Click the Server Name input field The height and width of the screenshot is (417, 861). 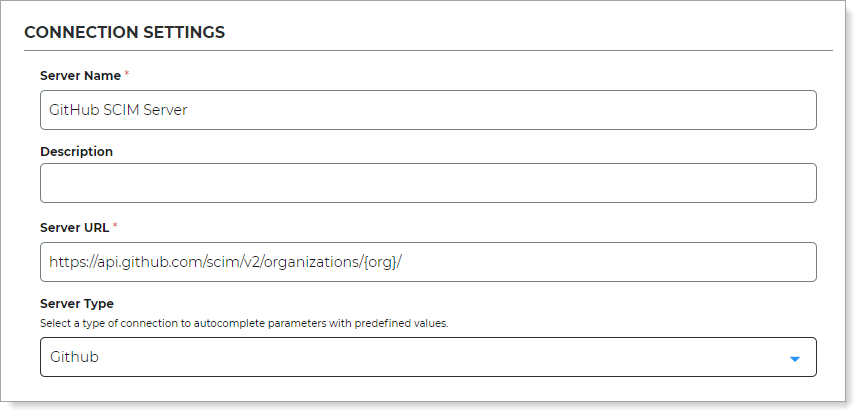(428, 110)
